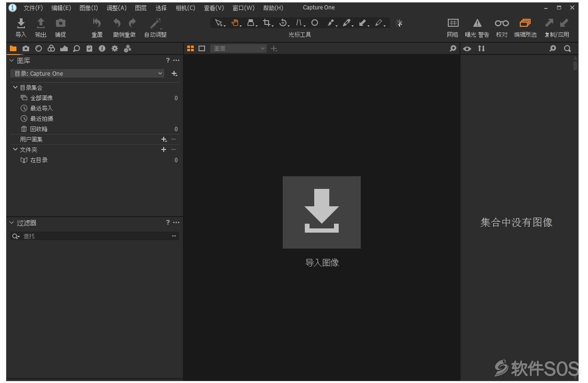This screenshot has width=588, height=383.
Task: Click the redo arrow above 撤销重做
Action: 133,23
